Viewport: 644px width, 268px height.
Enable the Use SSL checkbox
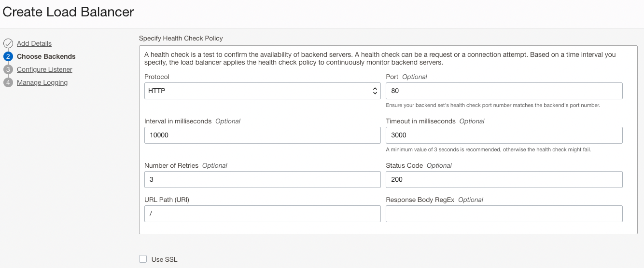(143, 259)
